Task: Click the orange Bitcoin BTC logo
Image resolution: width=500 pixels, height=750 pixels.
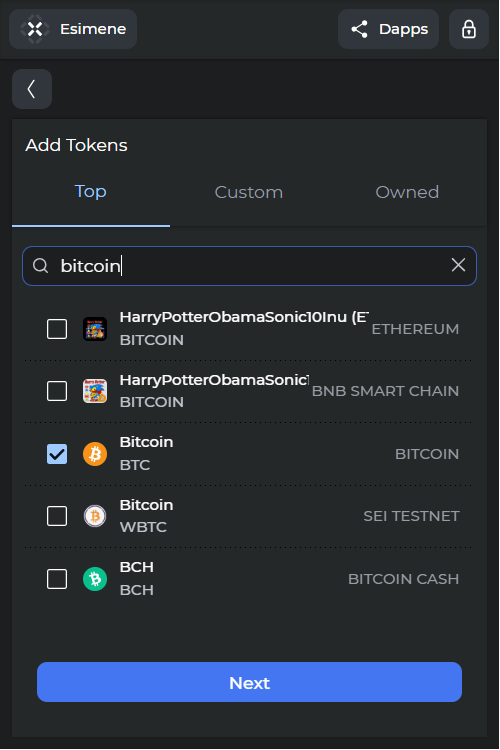Action: tap(95, 454)
